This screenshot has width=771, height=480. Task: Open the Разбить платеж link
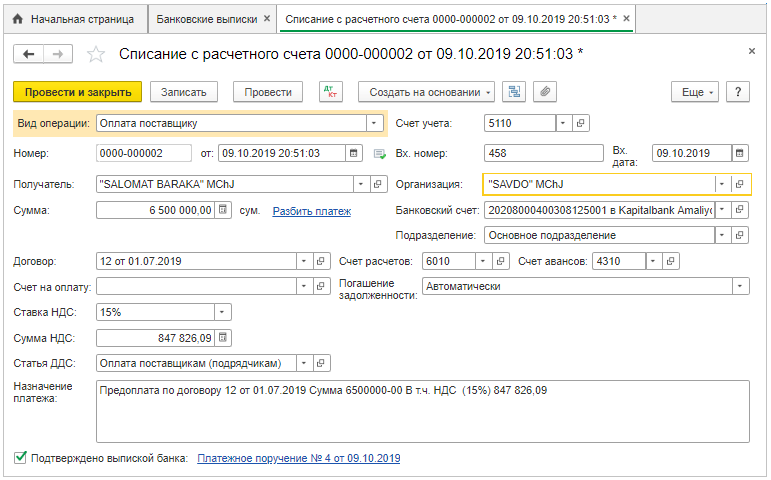coord(312,211)
